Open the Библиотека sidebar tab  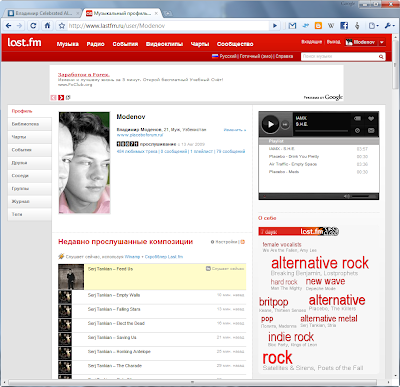(x=30, y=124)
